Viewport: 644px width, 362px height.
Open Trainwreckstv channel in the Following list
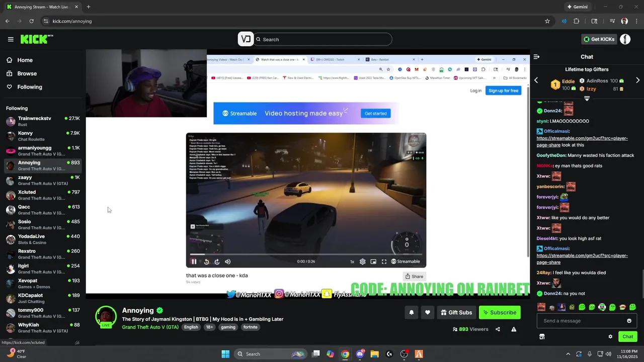click(x=43, y=121)
